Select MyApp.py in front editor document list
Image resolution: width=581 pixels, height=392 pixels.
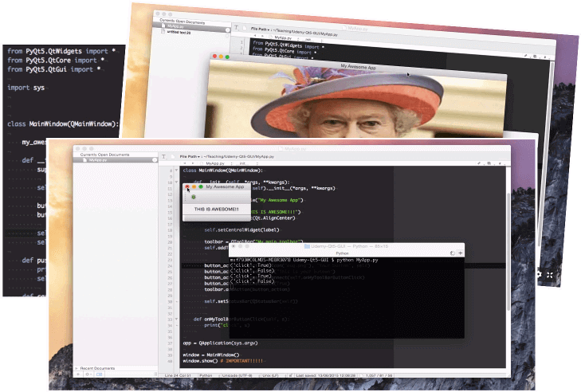point(115,160)
